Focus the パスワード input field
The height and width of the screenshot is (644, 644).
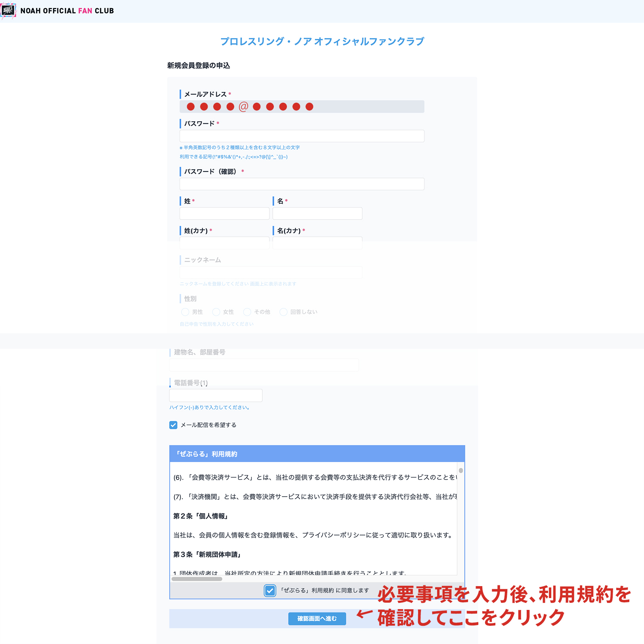(x=301, y=136)
